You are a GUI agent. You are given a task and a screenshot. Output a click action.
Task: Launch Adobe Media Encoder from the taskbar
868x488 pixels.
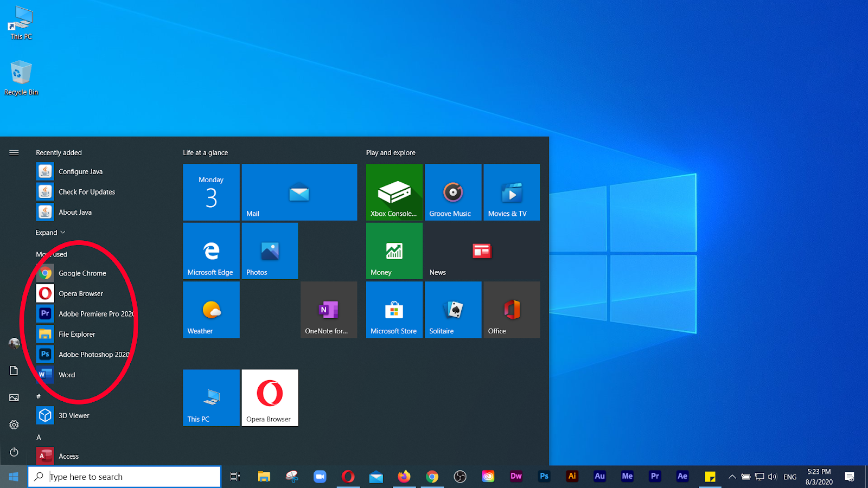pos(627,477)
